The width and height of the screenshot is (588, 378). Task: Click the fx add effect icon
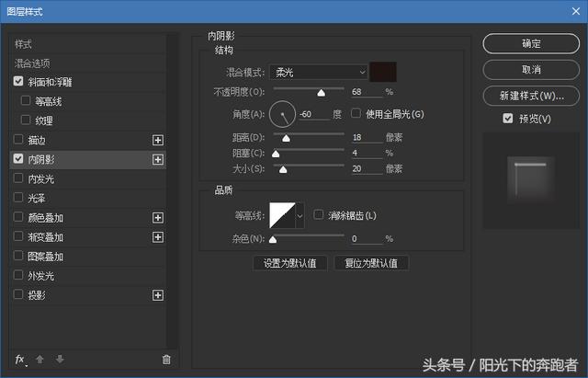tap(20, 360)
